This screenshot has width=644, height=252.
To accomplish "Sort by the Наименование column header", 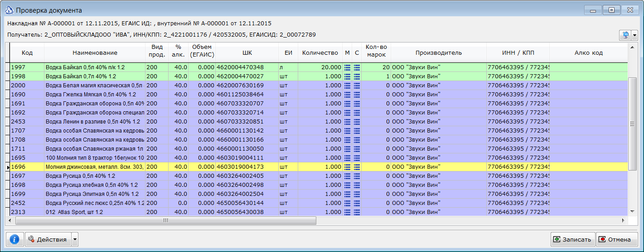I will pyautogui.click(x=95, y=52).
